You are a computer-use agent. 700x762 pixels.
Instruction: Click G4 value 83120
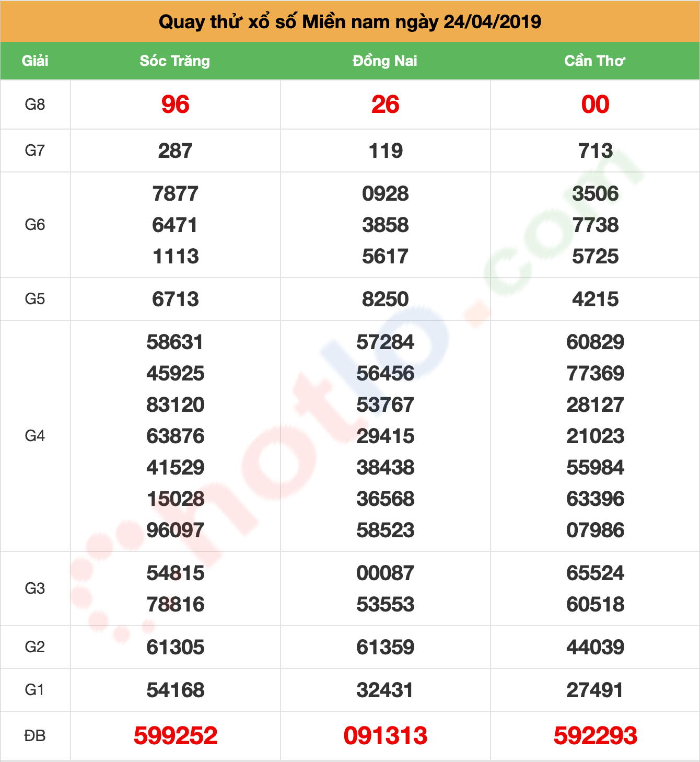tap(176, 405)
